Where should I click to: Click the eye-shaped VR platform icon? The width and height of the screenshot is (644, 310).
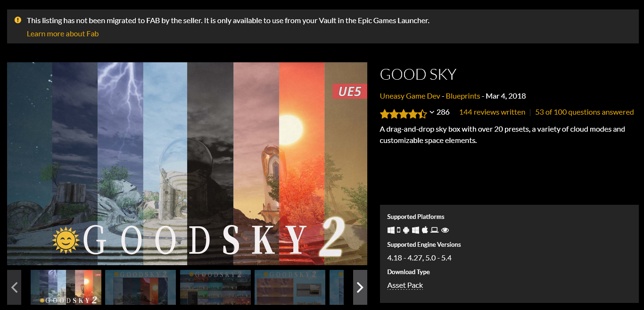(x=445, y=230)
